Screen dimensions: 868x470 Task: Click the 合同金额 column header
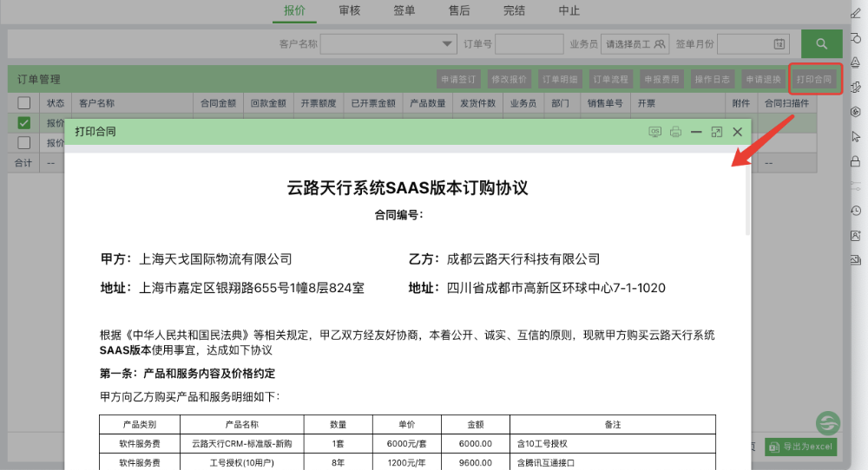[x=218, y=103]
